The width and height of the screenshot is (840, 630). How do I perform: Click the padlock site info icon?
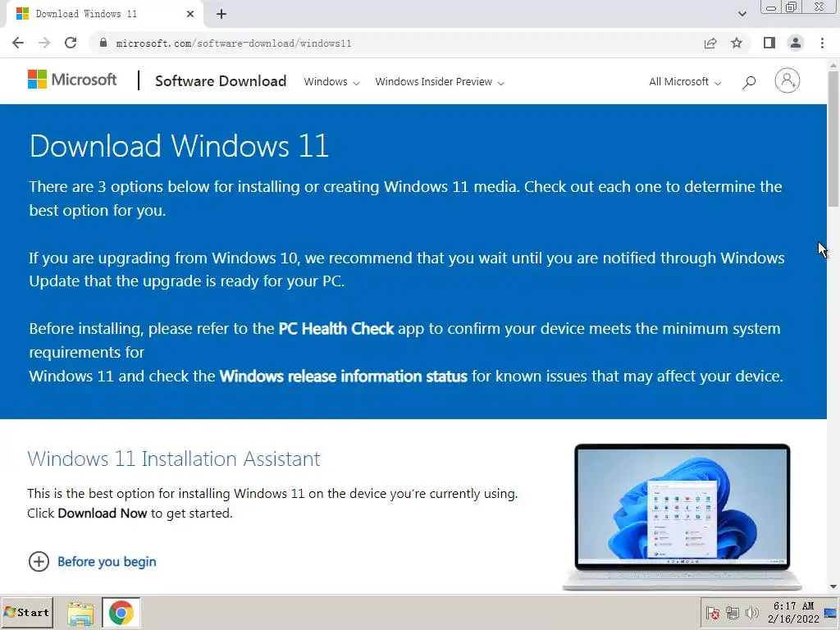(103, 43)
